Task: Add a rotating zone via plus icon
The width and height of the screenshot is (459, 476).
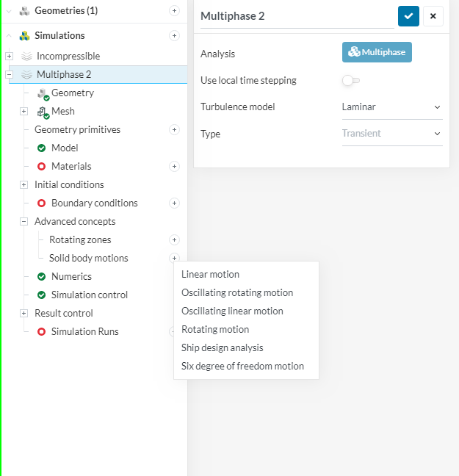Action: click(174, 240)
